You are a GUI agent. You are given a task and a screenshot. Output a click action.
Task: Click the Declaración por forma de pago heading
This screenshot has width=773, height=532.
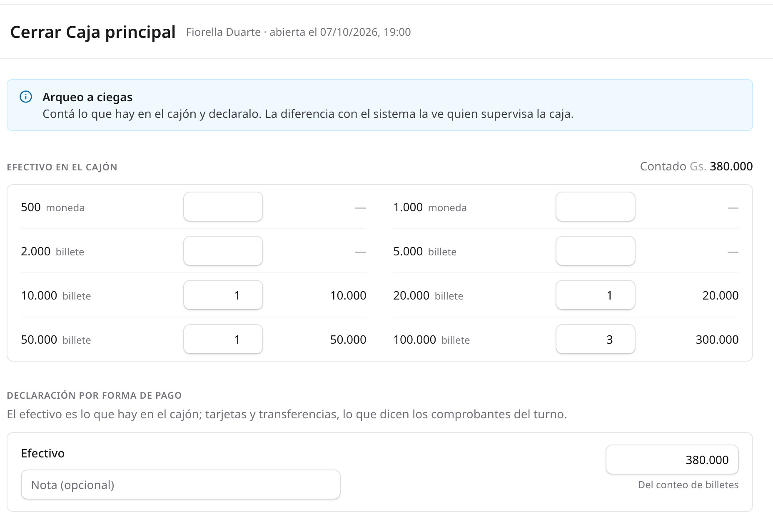(95, 395)
